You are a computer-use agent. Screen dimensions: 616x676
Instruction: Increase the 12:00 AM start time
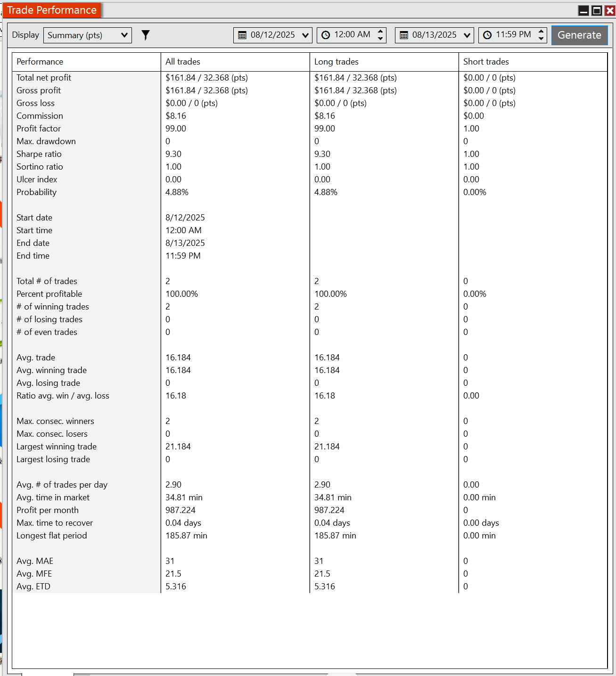coord(380,32)
